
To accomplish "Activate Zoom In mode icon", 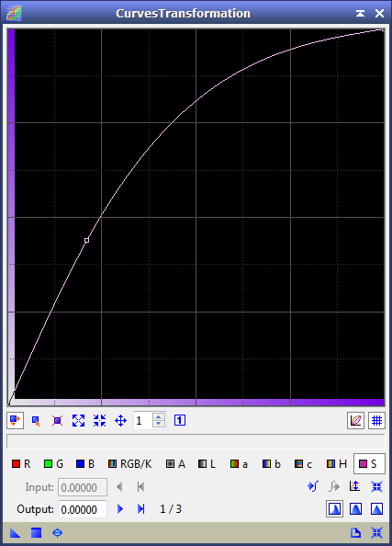I will coord(79,421).
